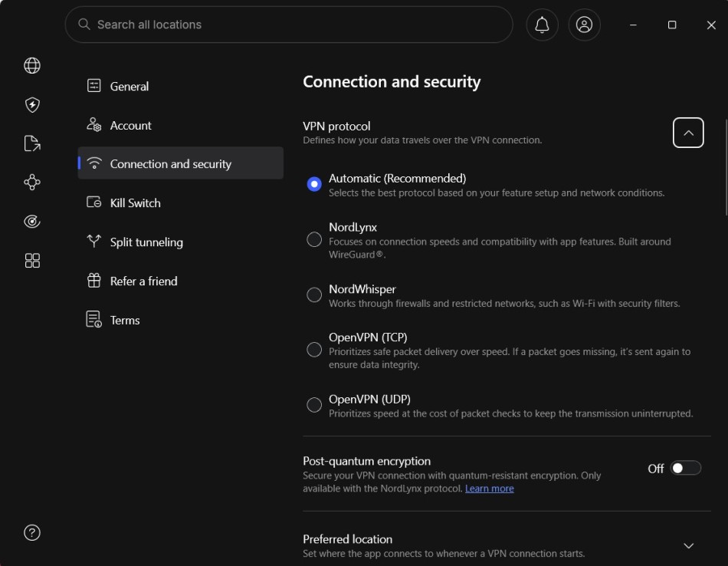Image resolution: width=728 pixels, height=566 pixels.
Task: Select Automatic (Recommended) protocol radio
Action: point(314,184)
